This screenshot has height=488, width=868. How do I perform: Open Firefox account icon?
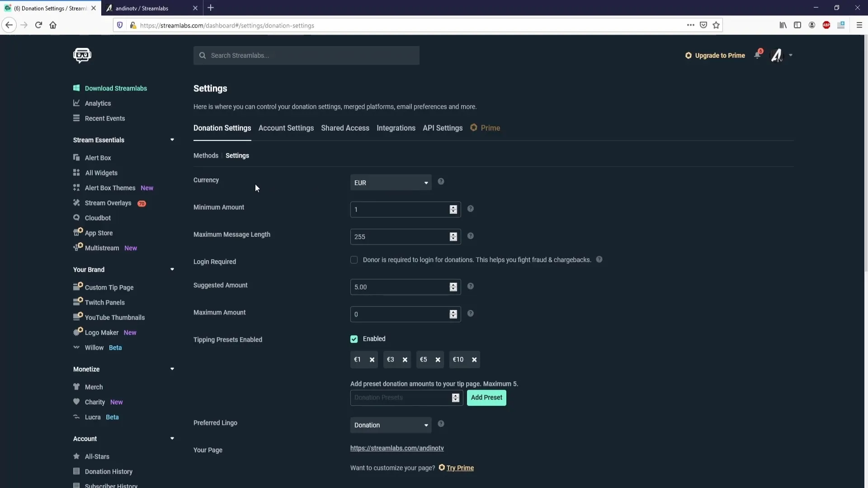[x=812, y=25]
